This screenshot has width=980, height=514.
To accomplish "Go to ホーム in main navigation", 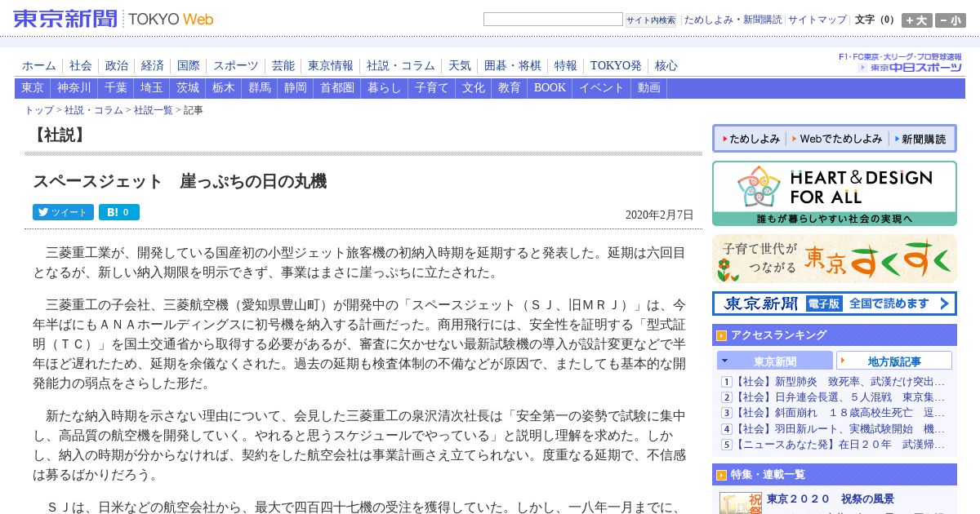I will pyautogui.click(x=39, y=66).
